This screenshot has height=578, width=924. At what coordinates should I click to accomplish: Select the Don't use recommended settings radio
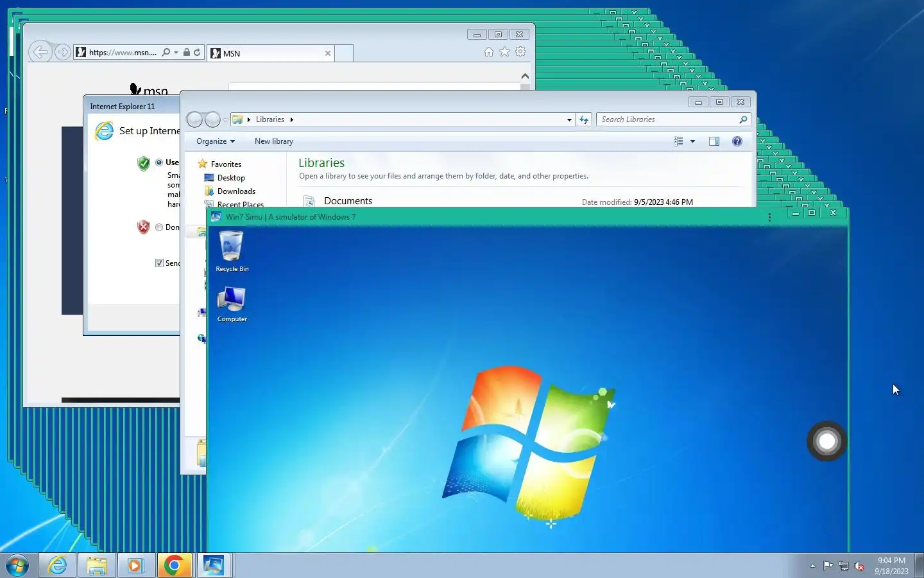point(159,227)
